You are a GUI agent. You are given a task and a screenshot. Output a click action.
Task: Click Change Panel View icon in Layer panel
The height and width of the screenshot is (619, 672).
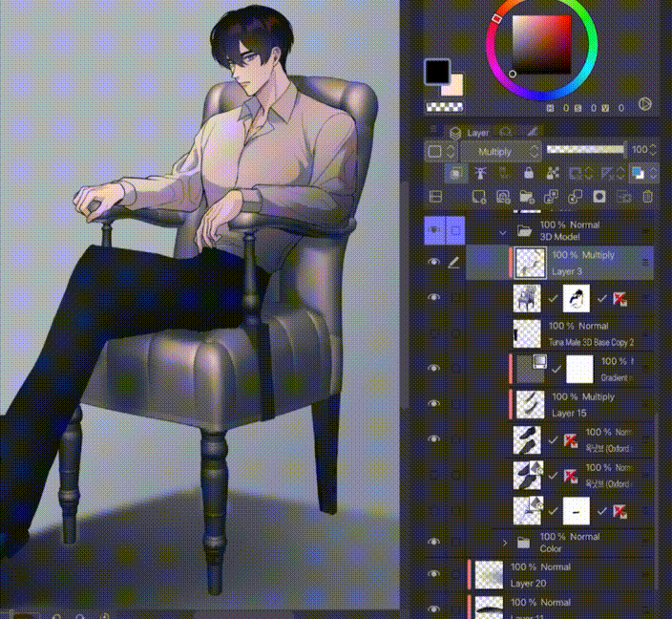pyautogui.click(x=435, y=197)
